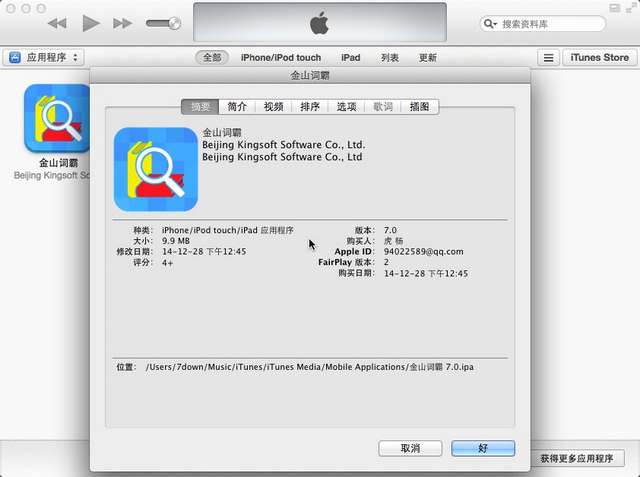Open the 应用程序 library selector dropdown
The image size is (640, 477).
pos(44,58)
